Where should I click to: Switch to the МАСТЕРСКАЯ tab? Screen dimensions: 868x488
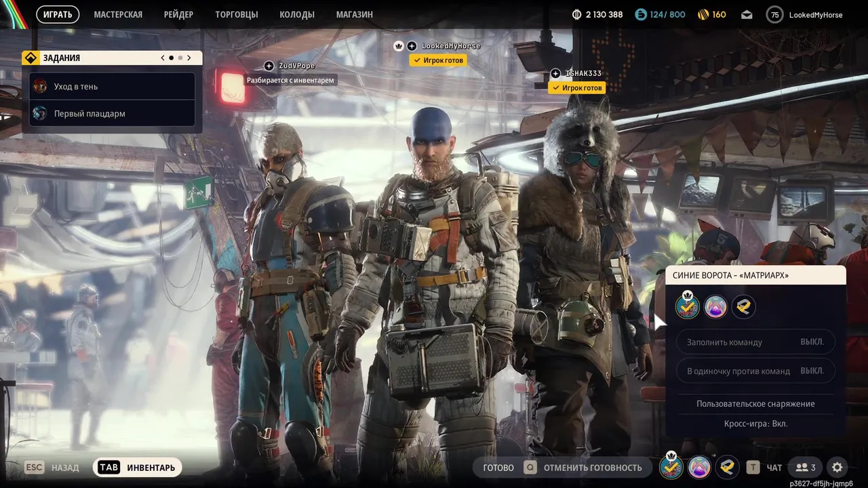[118, 14]
